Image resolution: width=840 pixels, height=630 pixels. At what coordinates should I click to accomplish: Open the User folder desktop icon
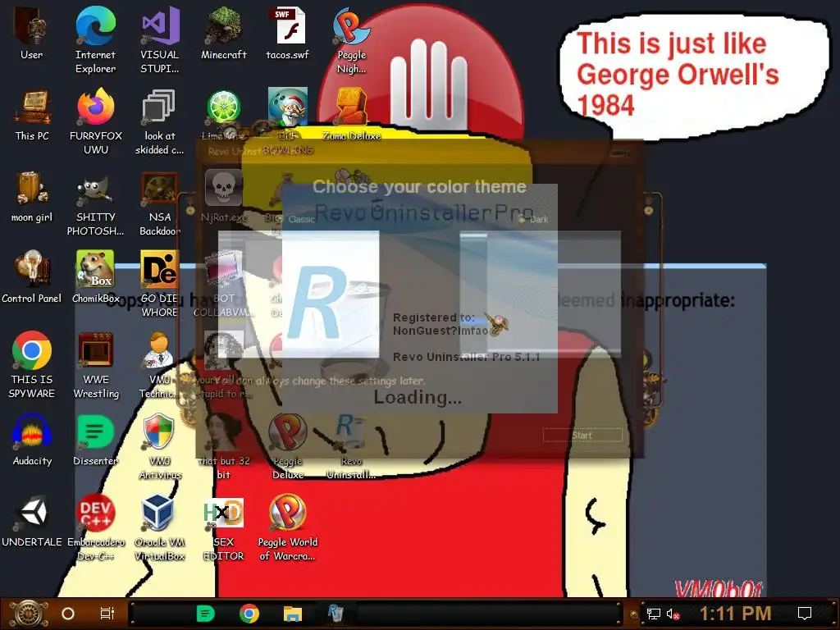pyautogui.click(x=31, y=33)
